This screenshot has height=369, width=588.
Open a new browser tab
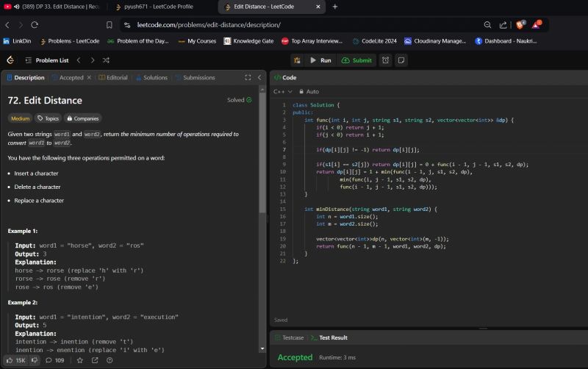tap(335, 7)
